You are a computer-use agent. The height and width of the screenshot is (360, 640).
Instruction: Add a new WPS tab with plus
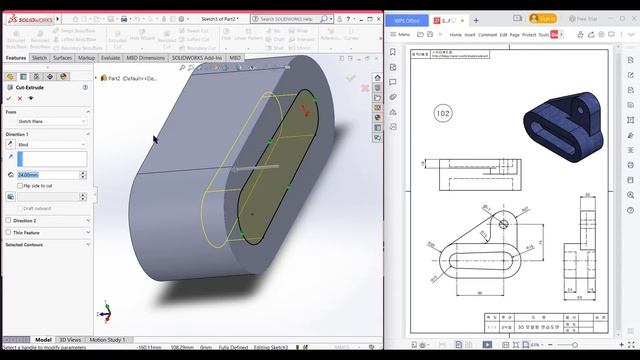coord(476,20)
